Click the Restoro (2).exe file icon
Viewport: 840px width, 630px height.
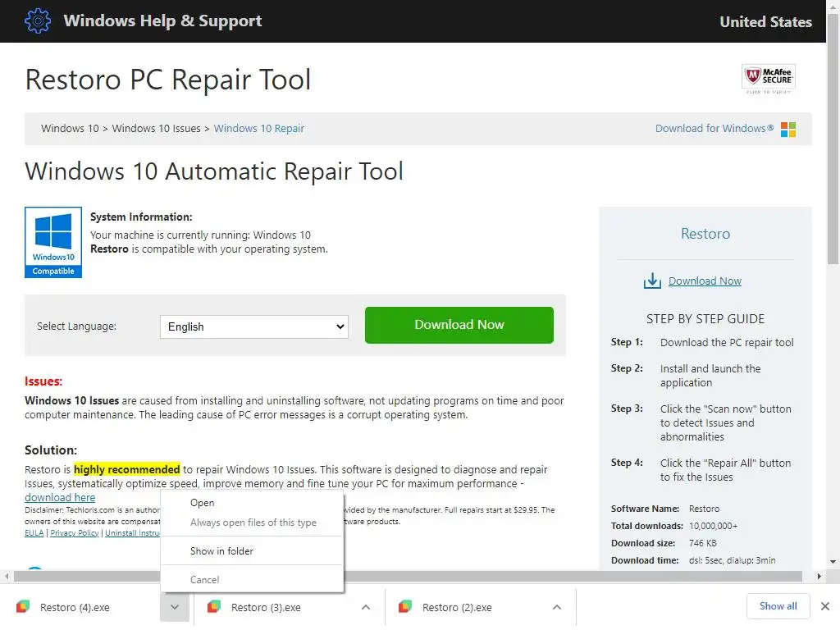pyautogui.click(x=405, y=607)
